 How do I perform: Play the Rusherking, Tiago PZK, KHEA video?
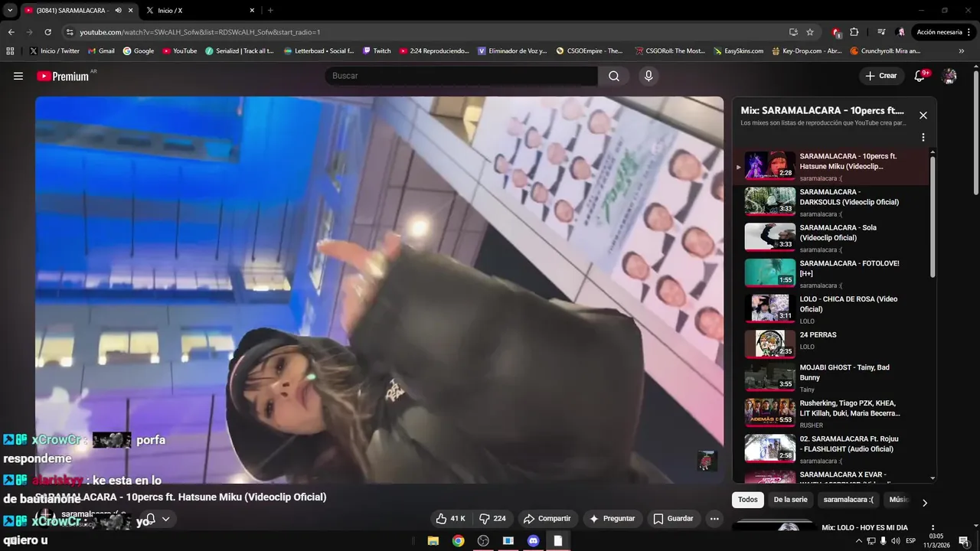tap(831, 413)
